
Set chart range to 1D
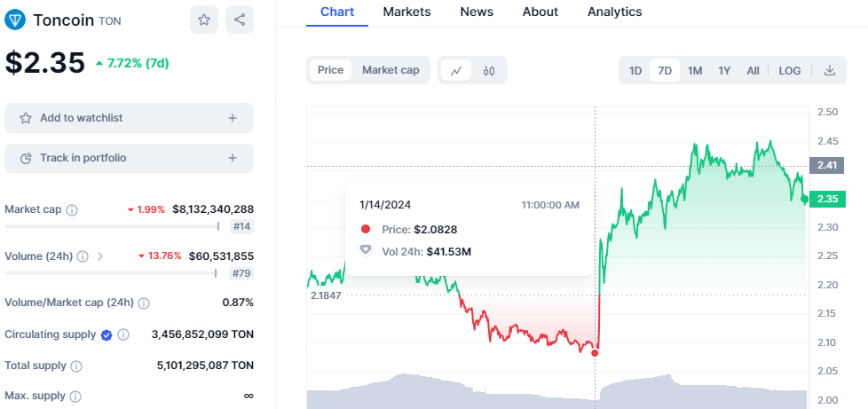[635, 70]
